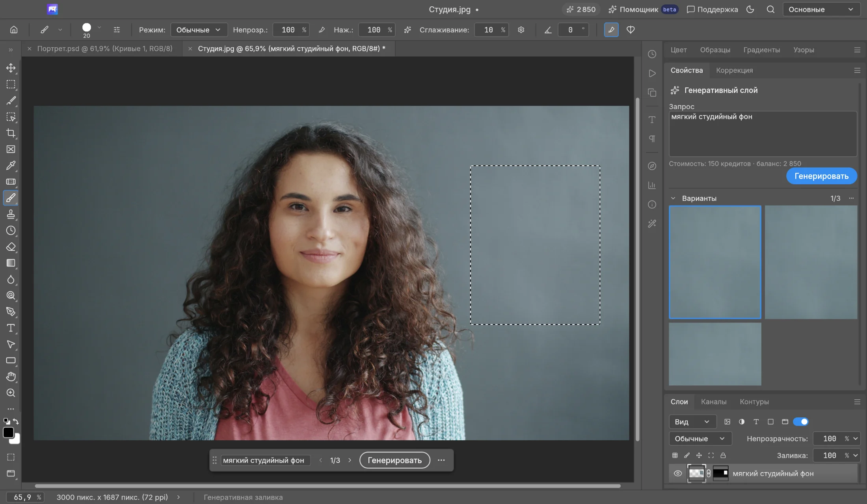Toggle the layer filter switch
The width and height of the screenshot is (867, 504).
[800, 422]
